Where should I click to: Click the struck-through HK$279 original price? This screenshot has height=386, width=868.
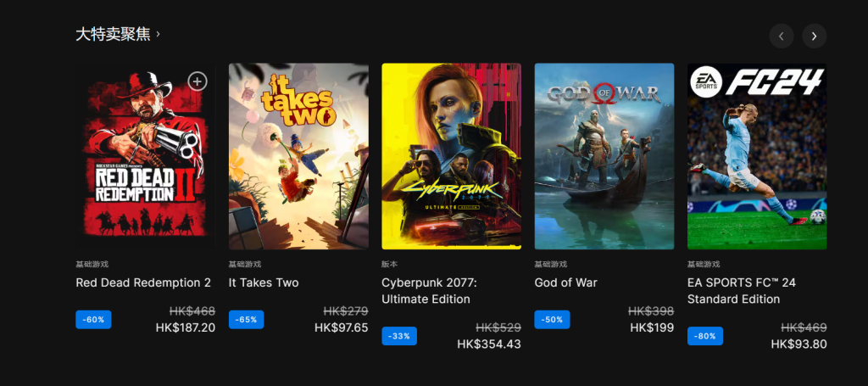pos(346,311)
